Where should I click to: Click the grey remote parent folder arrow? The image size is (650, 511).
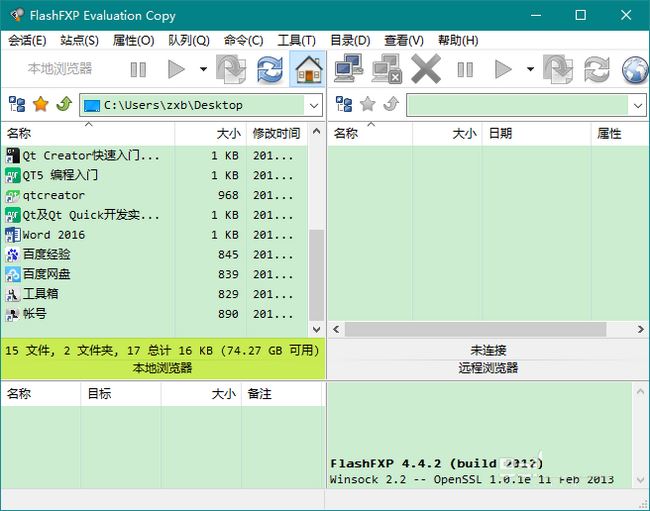click(391, 104)
